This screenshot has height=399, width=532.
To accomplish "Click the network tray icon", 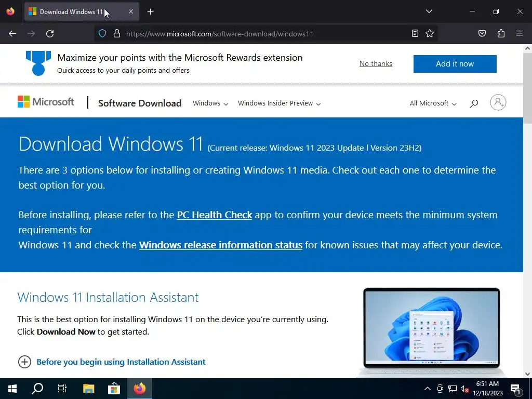I will click(453, 389).
